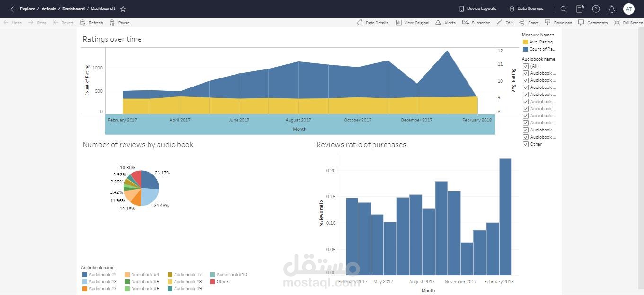Uncheck the Other checkbox in the audiobook filter
Viewport: 644px width, 295px height.
coord(526,144)
